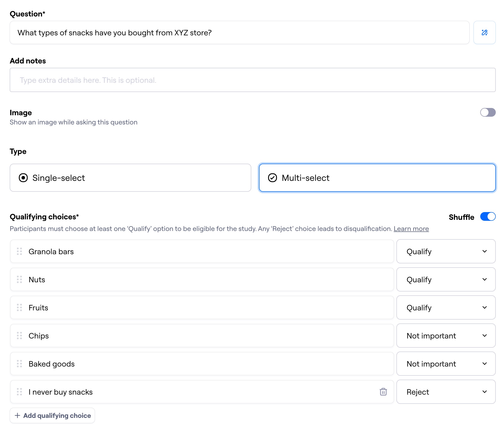504x429 pixels.
Task: Open the Granola bars Qualify dropdown
Action: point(446,251)
